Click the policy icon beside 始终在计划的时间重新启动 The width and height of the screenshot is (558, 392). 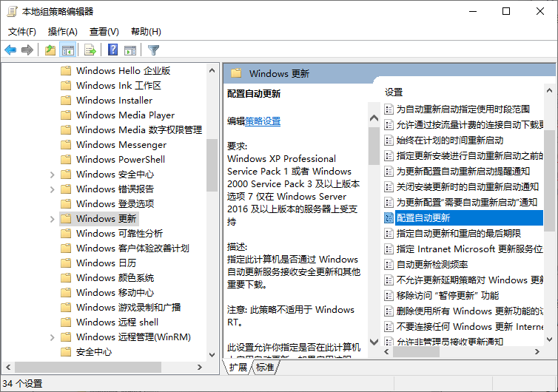click(x=389, y=140)
